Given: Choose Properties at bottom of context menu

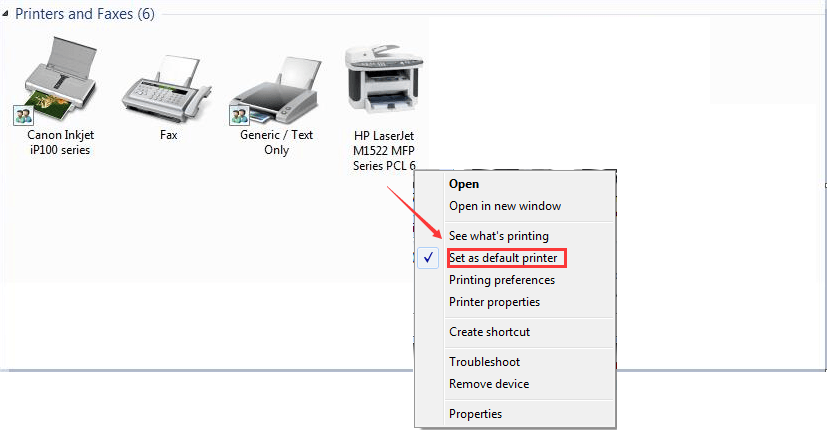Looking at the screenshot, I should coord(475,414).
